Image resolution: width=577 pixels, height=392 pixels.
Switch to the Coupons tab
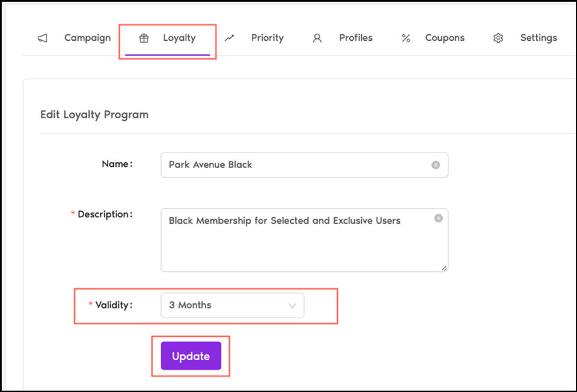click(445, 38)
